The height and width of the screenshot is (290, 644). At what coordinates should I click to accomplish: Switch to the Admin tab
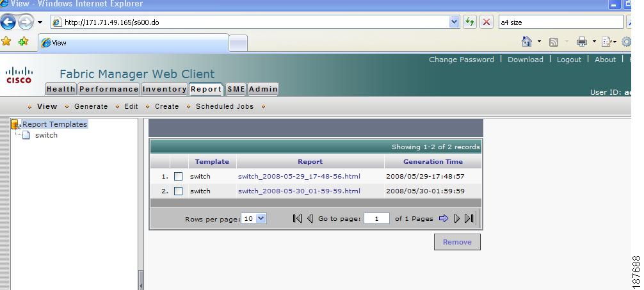(x=263, y=89)
